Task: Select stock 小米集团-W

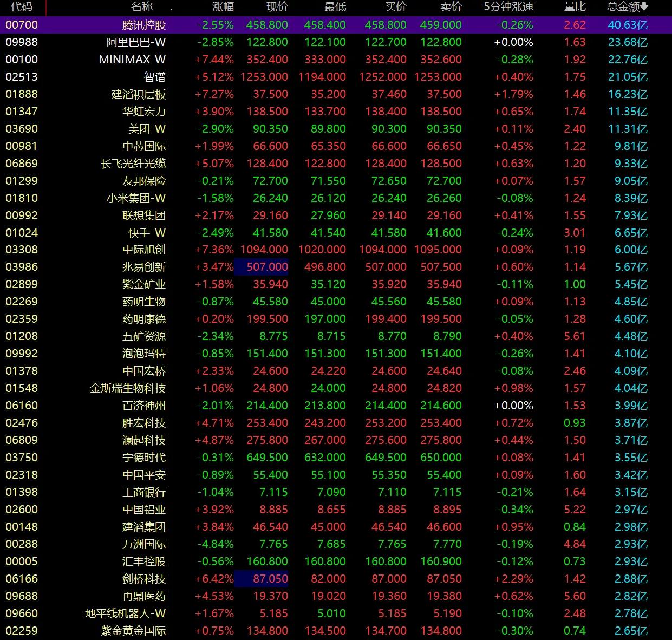Action: 136,198
